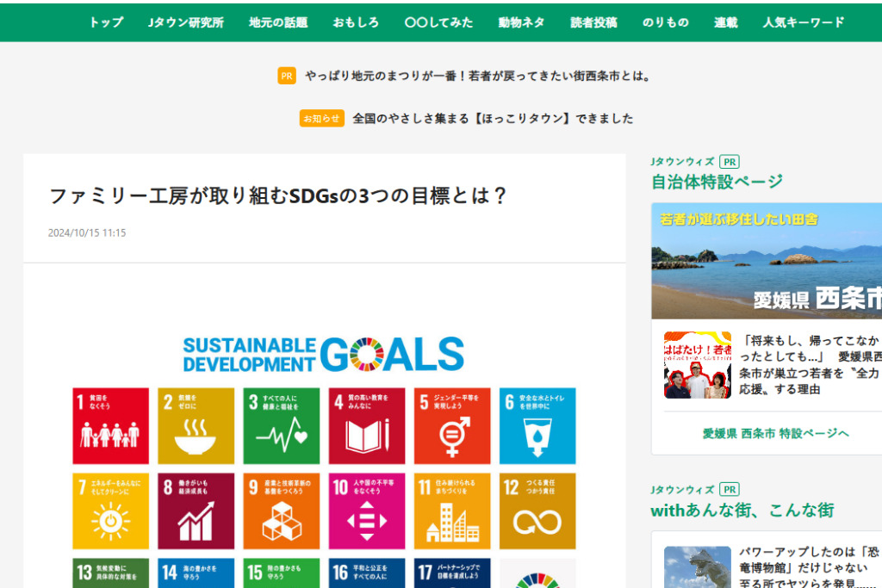Image resolution: width=882 pixels, height=588 pixels.
Task: Click the orange PR badge above the article
Action: click(287, 76)
